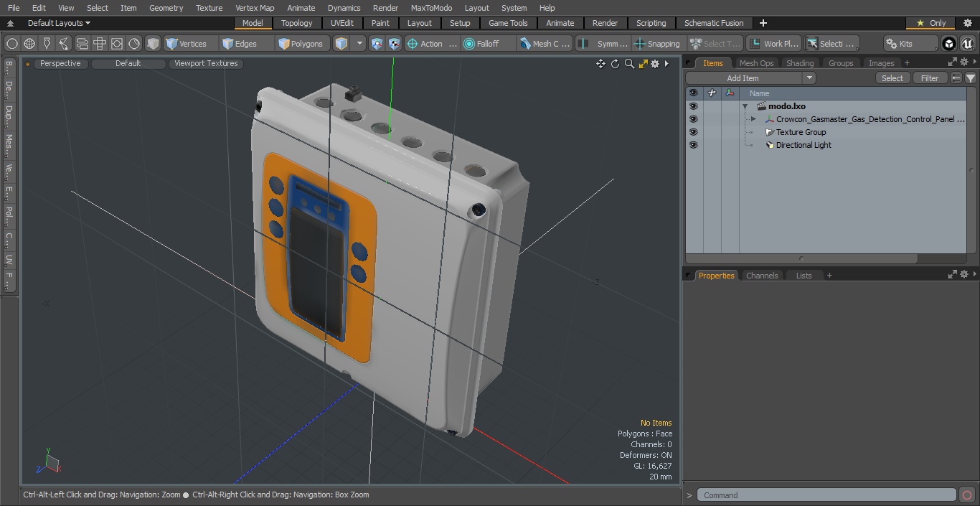This screenshot has width=980, height=506.
Task: Collapse the modo.lxo scene tree
Action: pyautogui.click(x=745, y=106)
